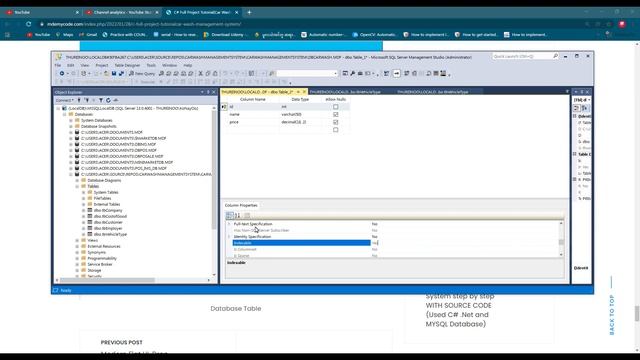Open the Tools menu in SSMS

151,65
